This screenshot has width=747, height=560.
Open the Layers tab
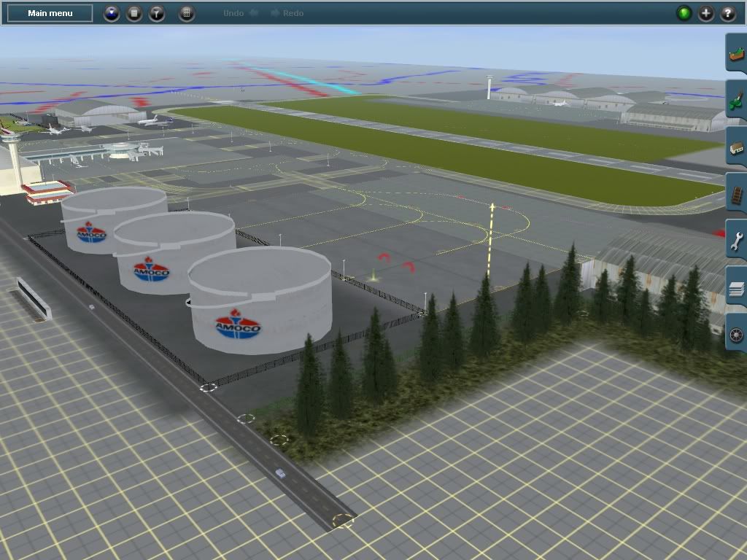tap(736, 287)
